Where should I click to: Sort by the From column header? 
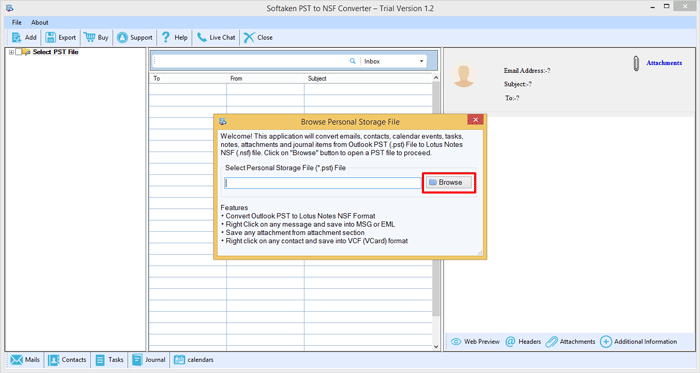(x=265, y=79)
